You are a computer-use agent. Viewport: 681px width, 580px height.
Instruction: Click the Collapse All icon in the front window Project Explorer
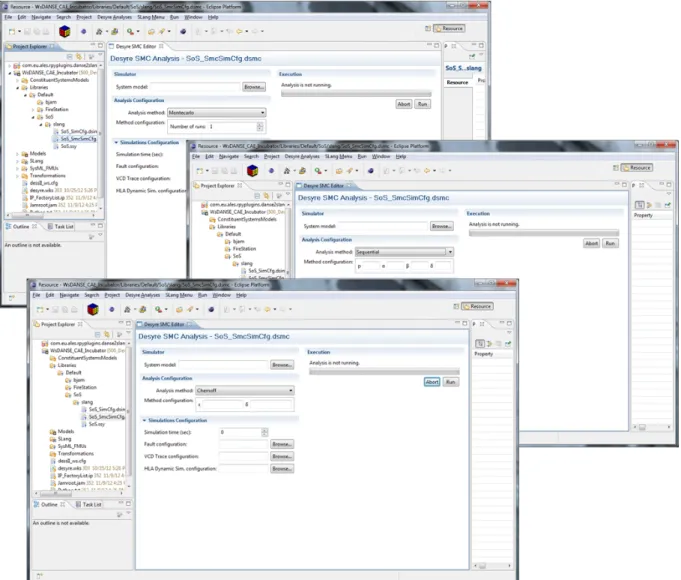coord(97,335)
